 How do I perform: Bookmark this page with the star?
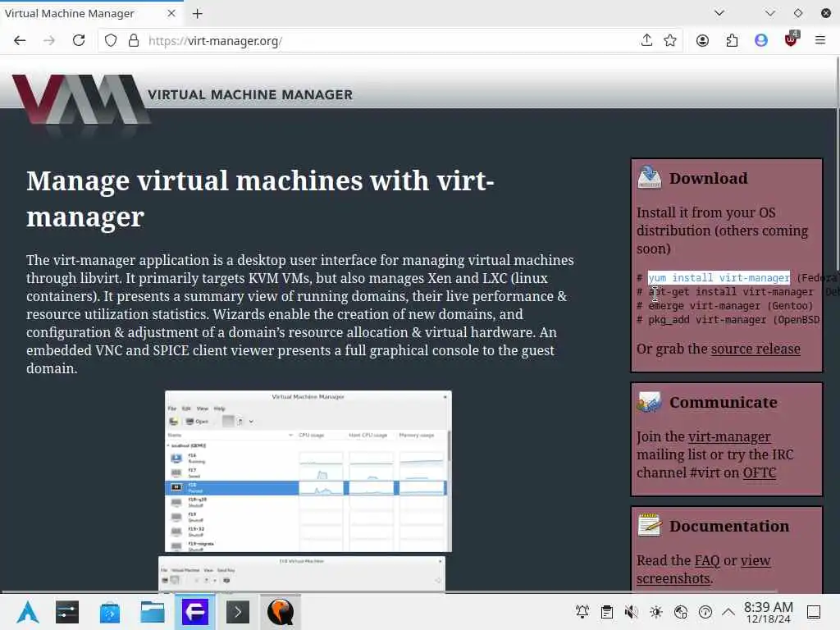coord(670,41)
